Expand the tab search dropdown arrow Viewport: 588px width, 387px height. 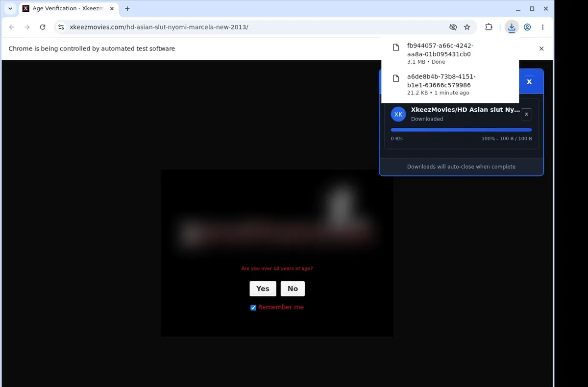click(10, 8)
